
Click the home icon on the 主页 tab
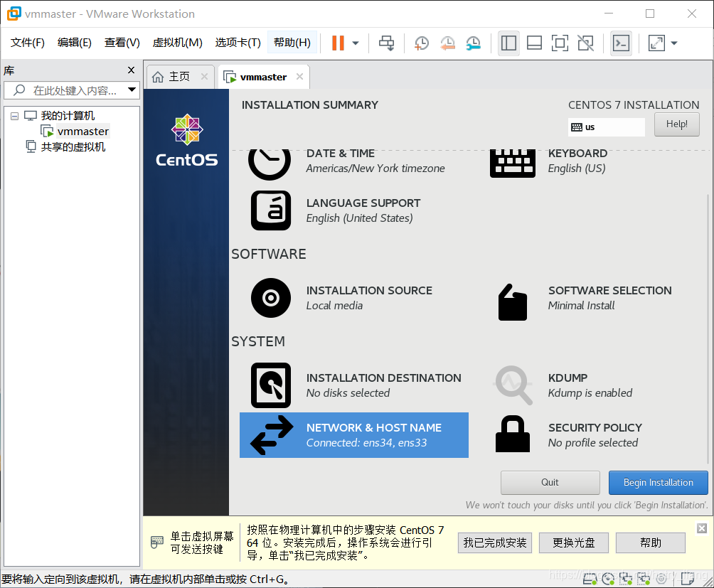(158, 77)
